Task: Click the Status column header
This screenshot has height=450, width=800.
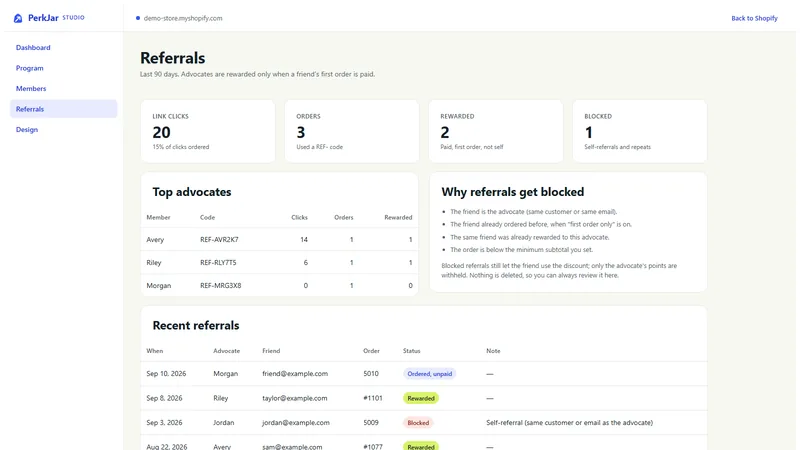Action: (412, 351)
